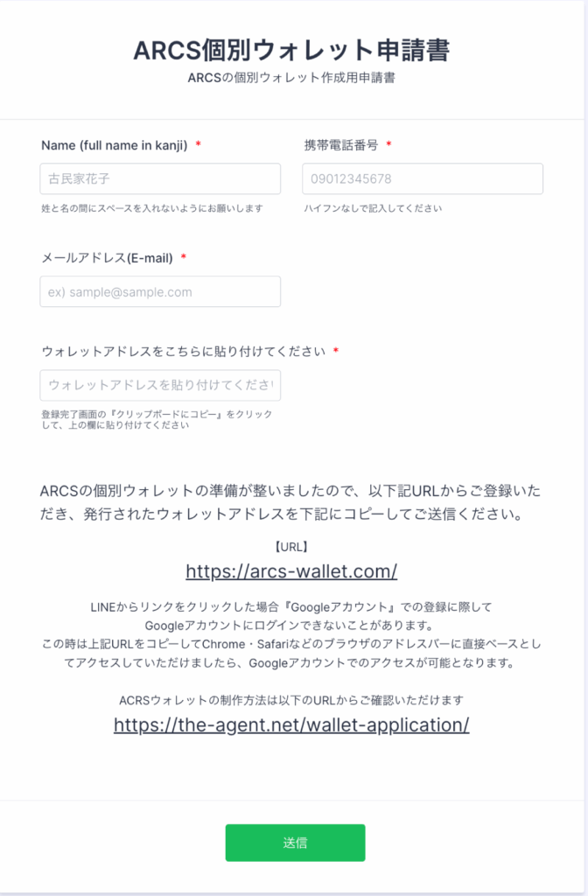Click the メールアドレス(E-mail) label text
The image size is (588, 896).
point(107,258)
